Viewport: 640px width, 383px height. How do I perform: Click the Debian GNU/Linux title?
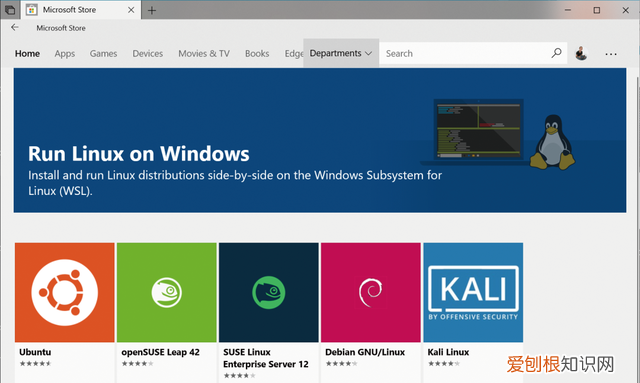point(365,352)
